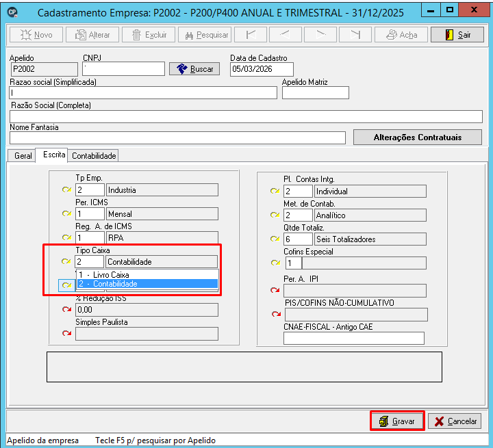
Task: Click PIS/COFINS NÃO-CUMULATIVO field
Action: point(356,315)
